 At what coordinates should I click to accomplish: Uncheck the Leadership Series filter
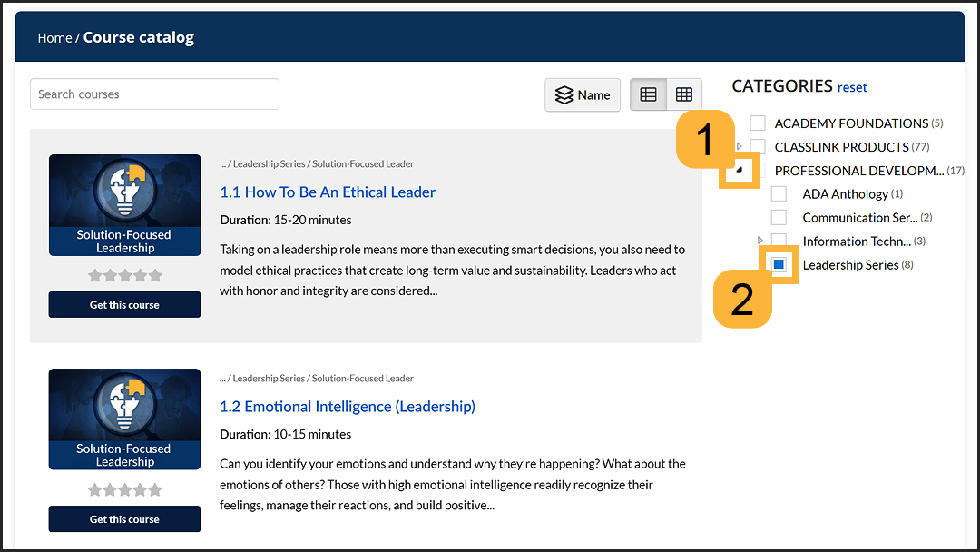coord(778,264)
